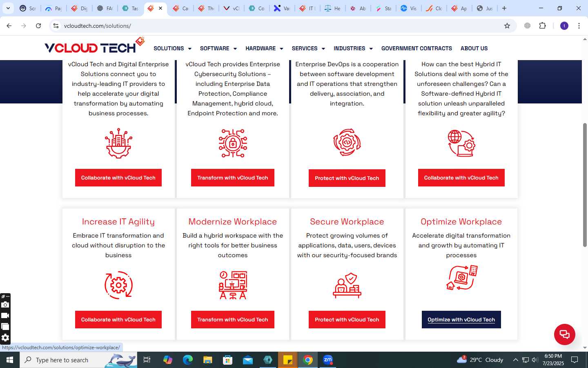
Task: Open the Chrome profile avatar
Action: (564, 26)
